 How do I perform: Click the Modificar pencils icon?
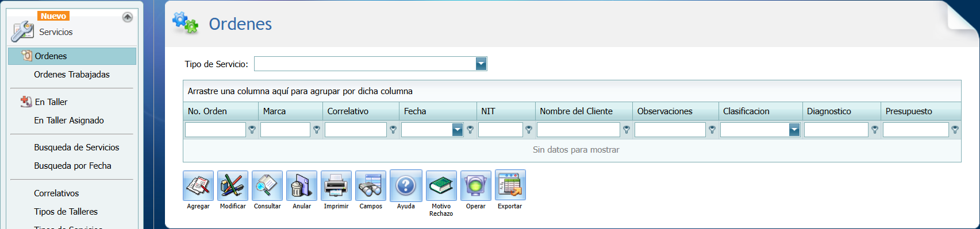[x=233, y=185]
